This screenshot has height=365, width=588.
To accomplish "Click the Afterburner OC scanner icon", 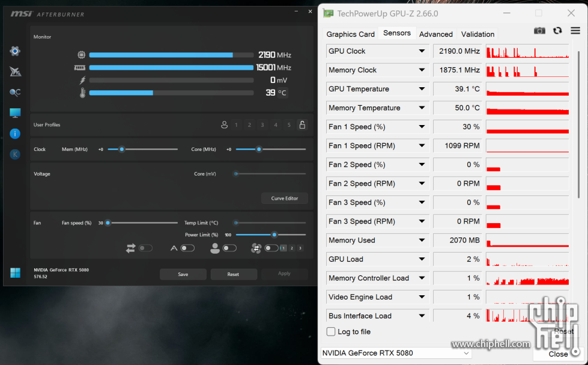I will click(15, 93).
